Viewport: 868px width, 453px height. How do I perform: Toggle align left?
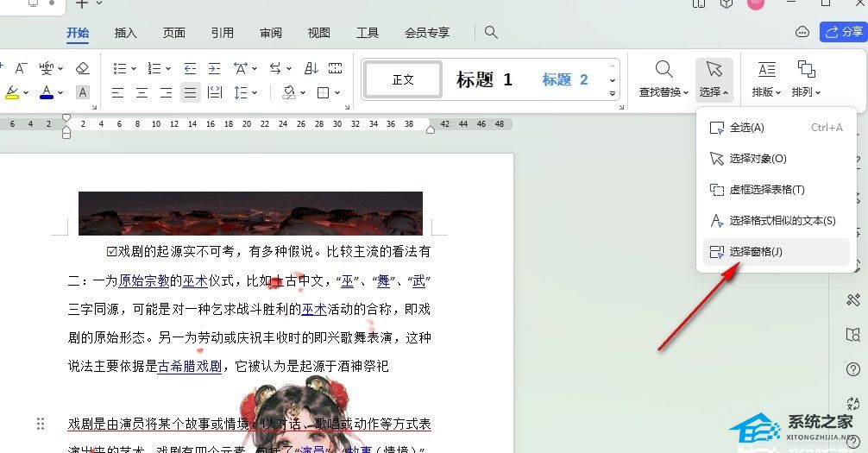tap(117, 92)
